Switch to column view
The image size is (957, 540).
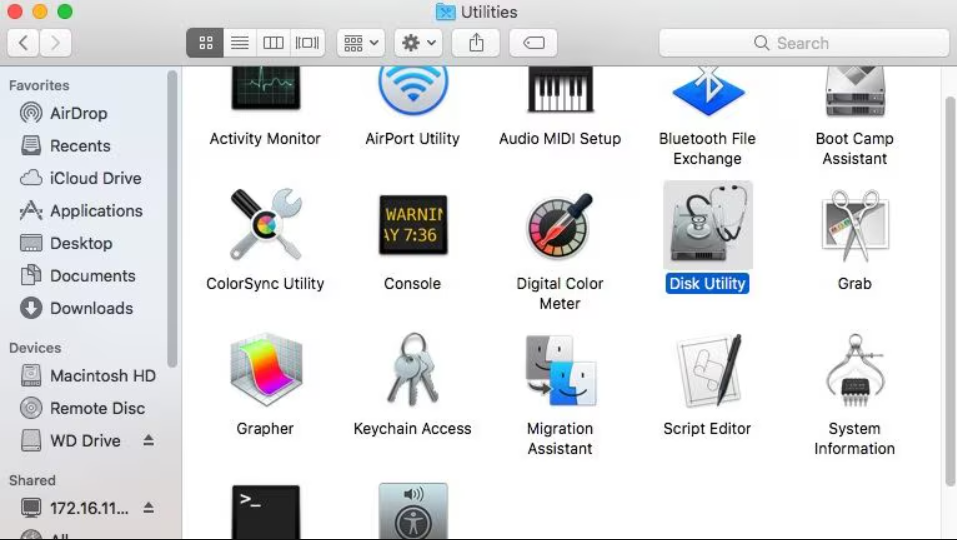click(273, 43)
